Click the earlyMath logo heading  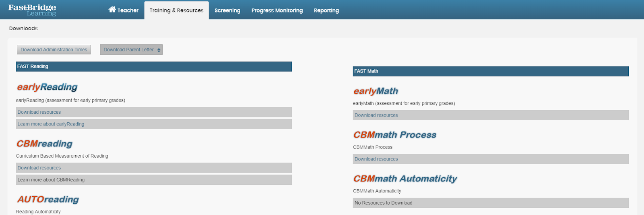(376, 91)
